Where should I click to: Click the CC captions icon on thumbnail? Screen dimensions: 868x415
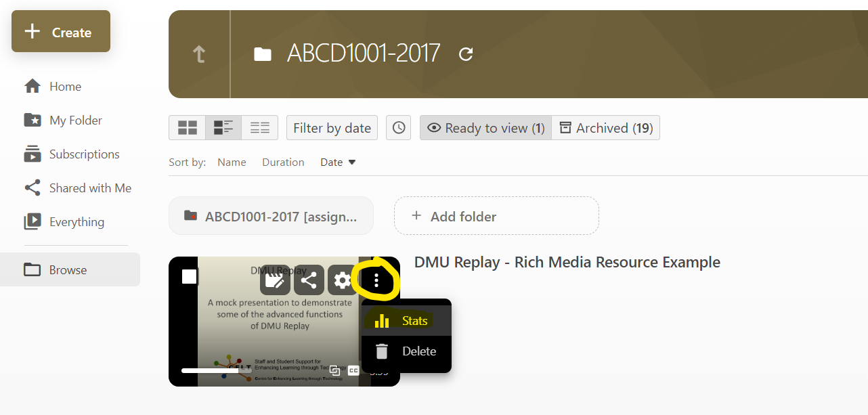tap(353, 370)
